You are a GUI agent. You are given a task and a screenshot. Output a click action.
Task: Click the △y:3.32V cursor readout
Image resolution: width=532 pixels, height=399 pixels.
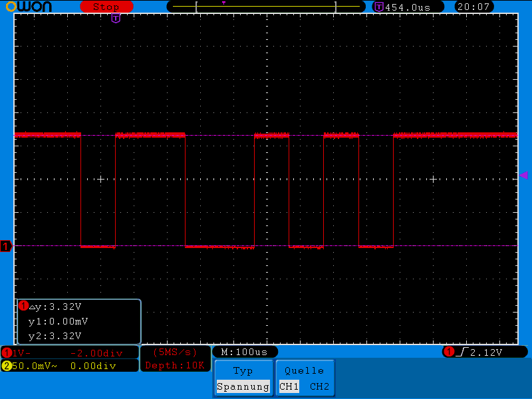pos(55,307)
